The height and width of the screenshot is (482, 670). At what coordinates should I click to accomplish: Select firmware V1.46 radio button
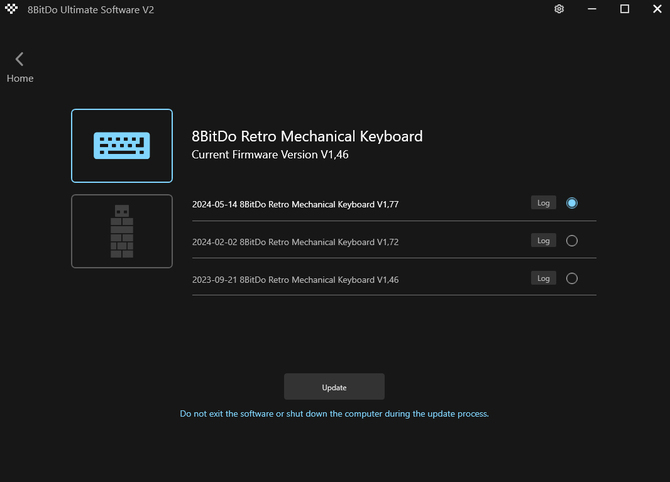pyautogui.click(x=572, y=279)
